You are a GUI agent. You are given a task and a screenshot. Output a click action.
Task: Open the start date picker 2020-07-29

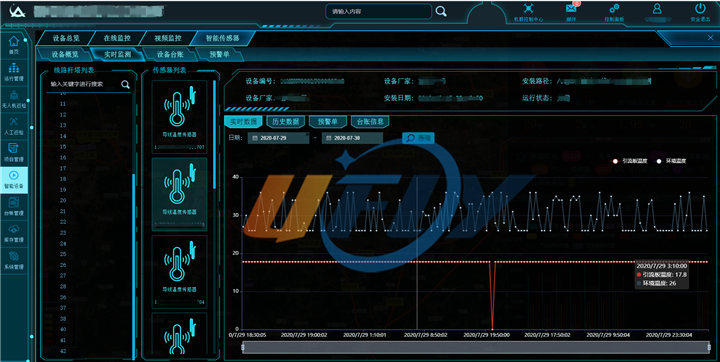pos(278,138)
